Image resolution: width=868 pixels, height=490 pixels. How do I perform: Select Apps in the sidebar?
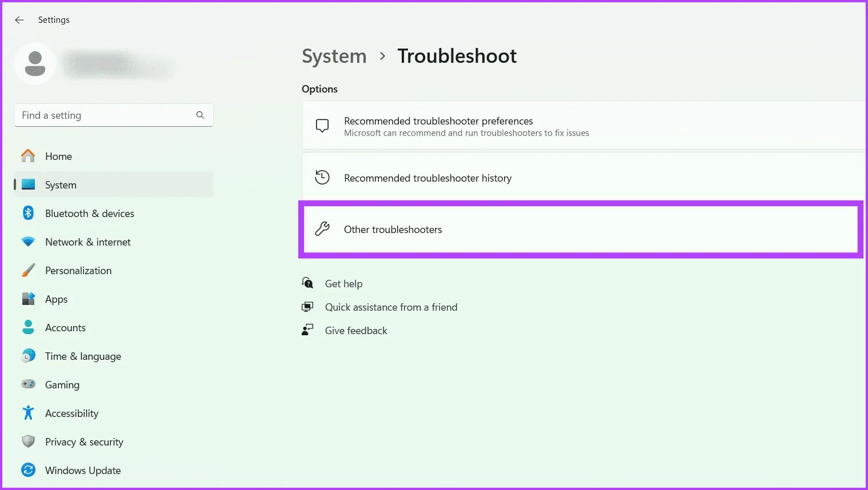(56, 299)
